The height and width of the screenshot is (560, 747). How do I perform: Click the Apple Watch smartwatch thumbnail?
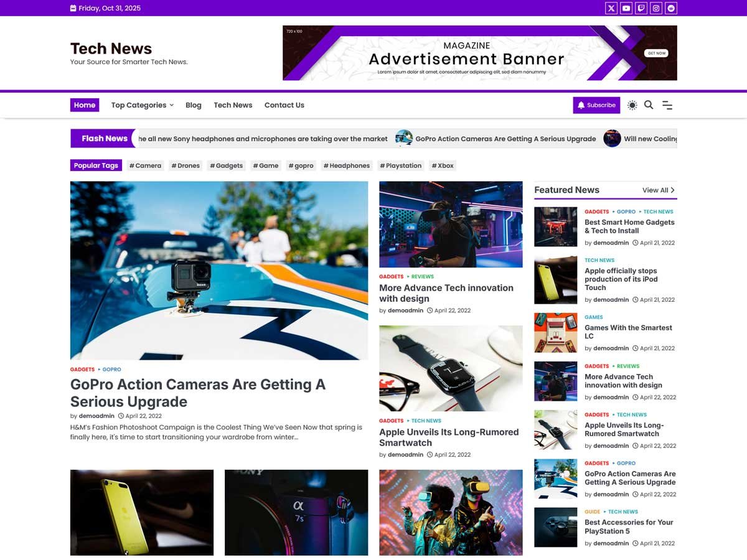point(451,368)
